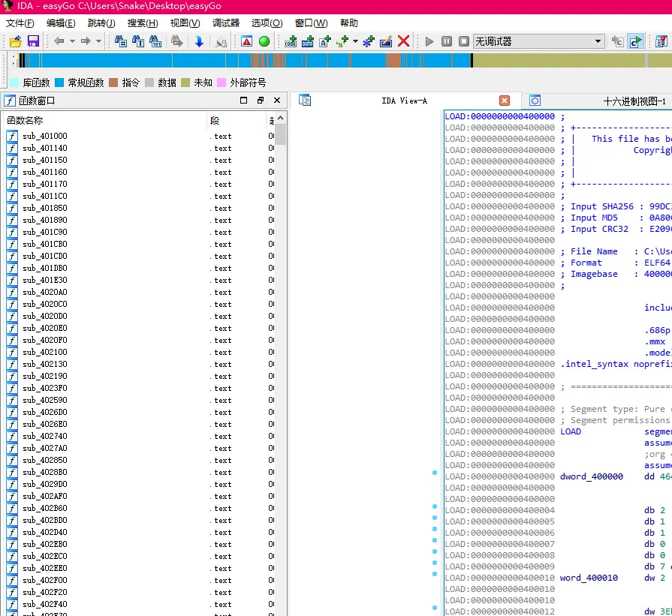This screenshot has height=616, width=672.
Task: Click the highlighted C with green arrow icon
Action: point(635,41)
